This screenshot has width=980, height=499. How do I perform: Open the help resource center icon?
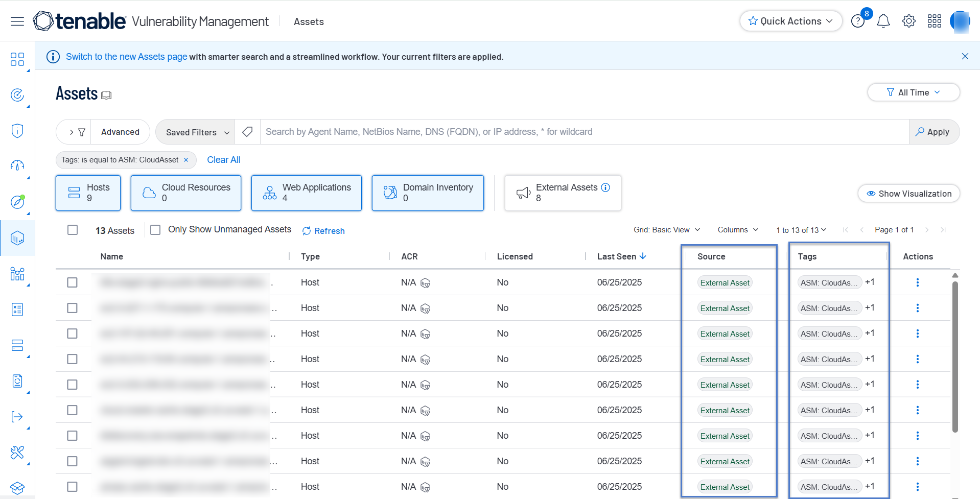(858, 21)
